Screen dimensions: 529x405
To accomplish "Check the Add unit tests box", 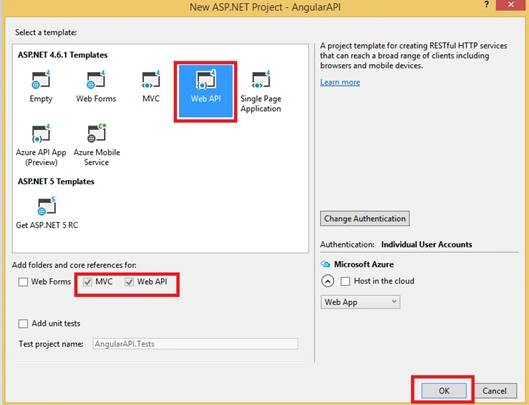I will (23, 324).
